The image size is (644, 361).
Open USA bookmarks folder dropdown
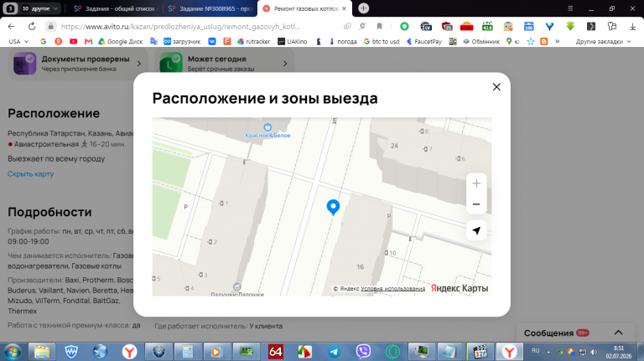18,41
